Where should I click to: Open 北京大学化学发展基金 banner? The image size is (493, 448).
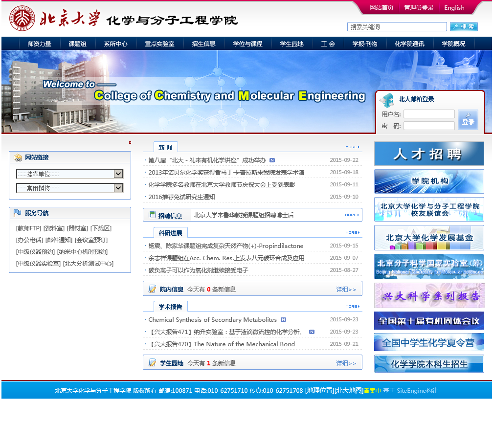pyautogui.click(x=429, y=238)
